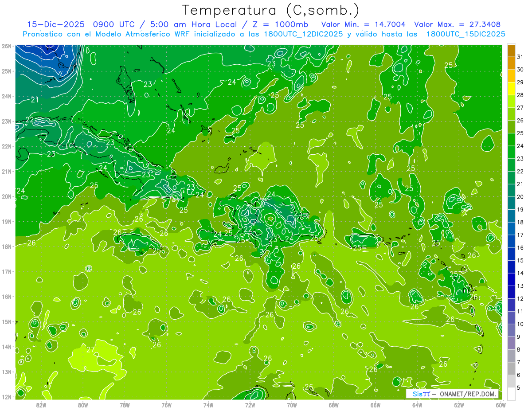The width and height of the screenshot is (532, 411).
Task: Click the brown color bar segment above 31
Action: [x=511, y=51]
